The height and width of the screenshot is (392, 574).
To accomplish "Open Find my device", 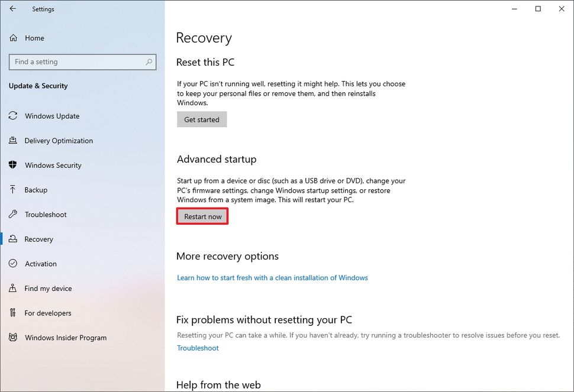I will pyautogui.click(x=47, y=289).
